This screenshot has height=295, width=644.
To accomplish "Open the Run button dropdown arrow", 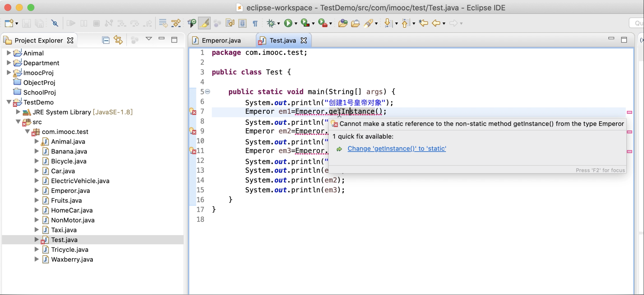I will 296,23.
